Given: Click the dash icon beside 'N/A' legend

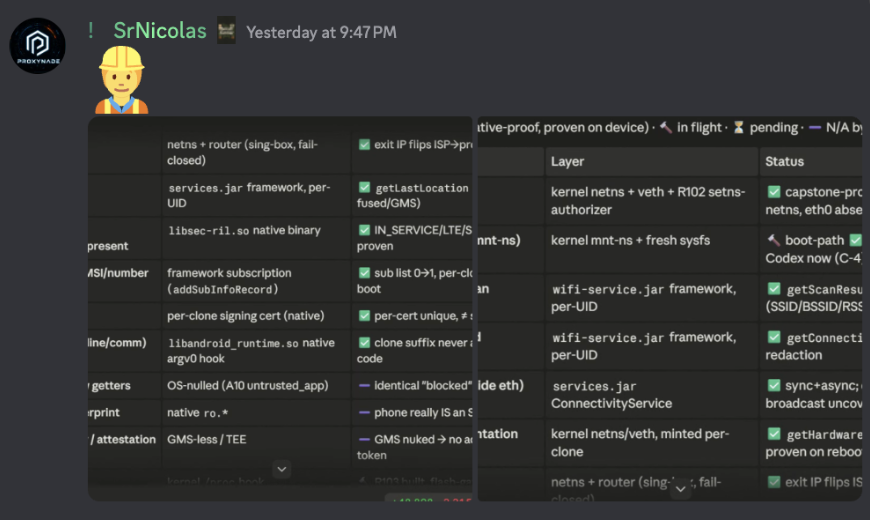Looking at the screenshot, I should point(815,128).
